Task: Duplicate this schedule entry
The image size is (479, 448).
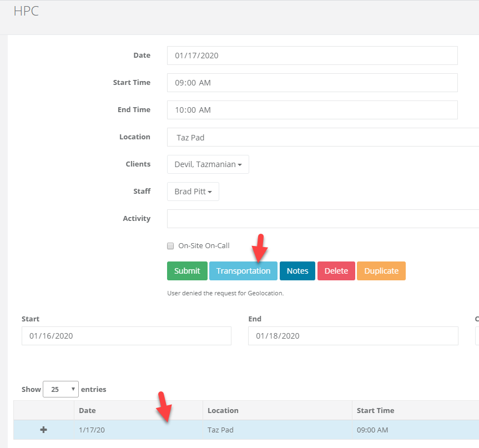Action: 381,271
